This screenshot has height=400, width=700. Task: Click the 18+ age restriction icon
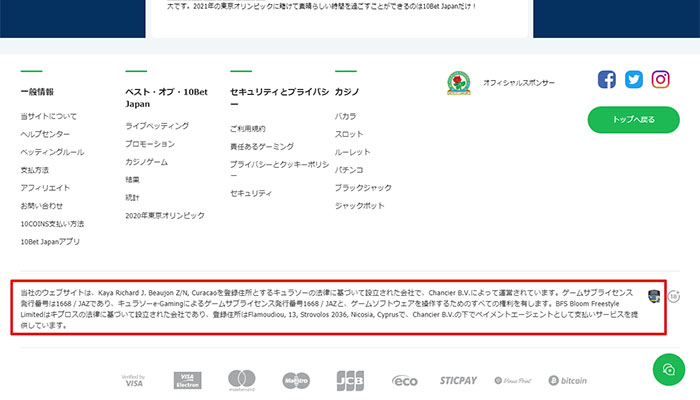(x=674, y=296)
